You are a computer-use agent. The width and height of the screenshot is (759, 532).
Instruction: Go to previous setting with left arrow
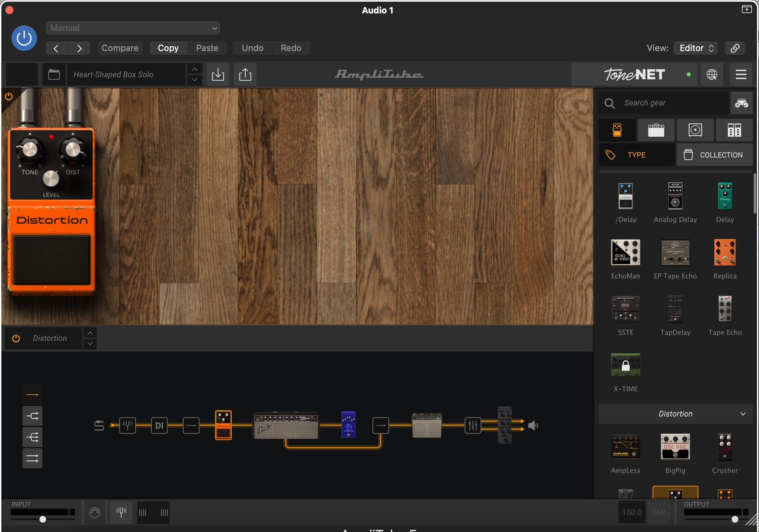click(x=56, y=48)
